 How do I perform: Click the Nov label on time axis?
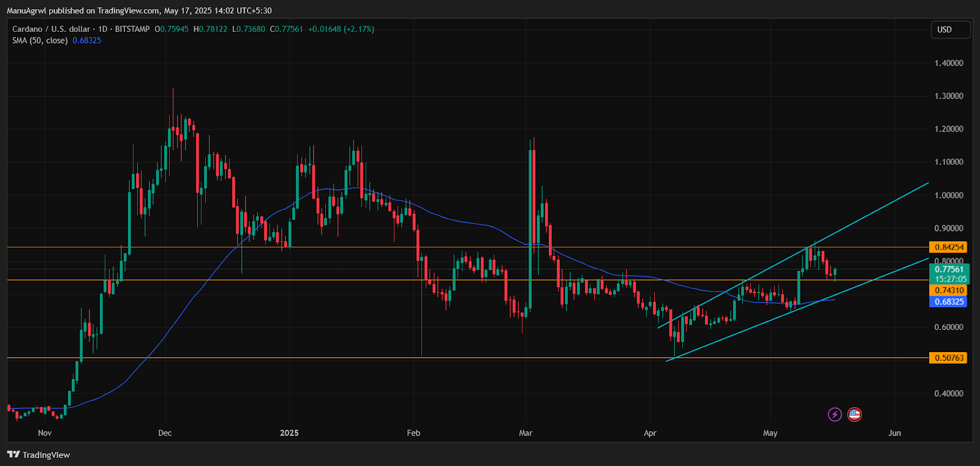45,433
